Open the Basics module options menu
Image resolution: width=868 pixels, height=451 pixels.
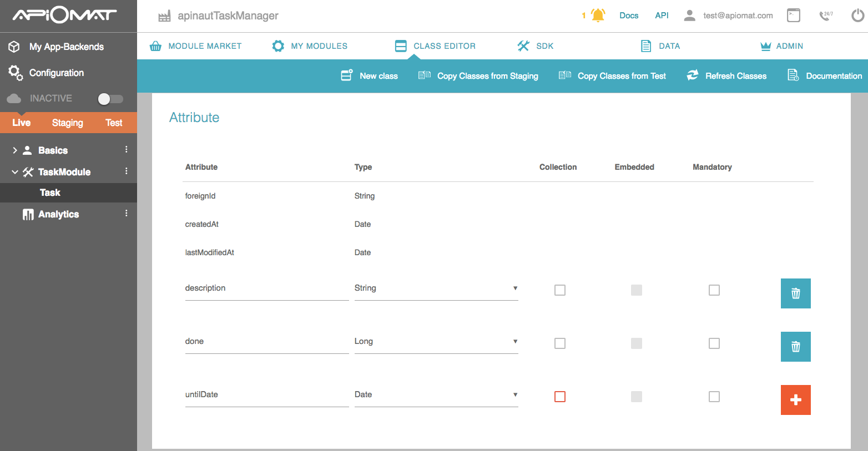coord(127,150)
